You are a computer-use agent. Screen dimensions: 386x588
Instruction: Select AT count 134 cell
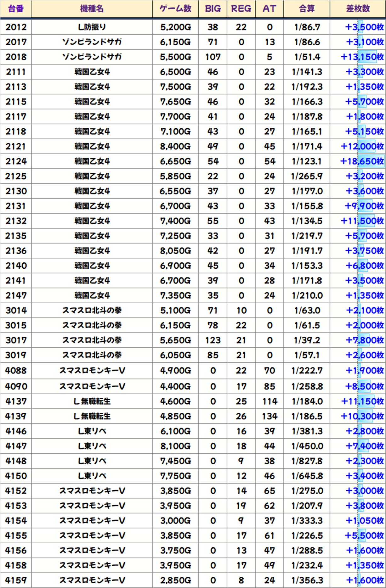(270, 416)
